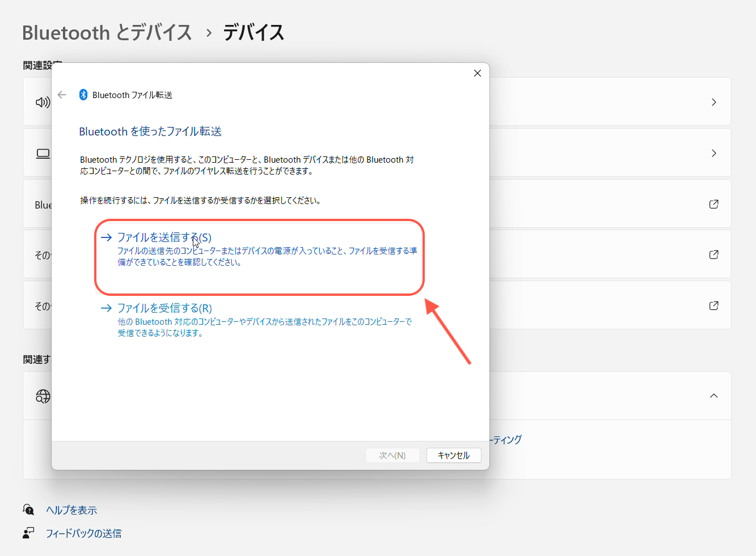
Task: Click the disabled 次へ(N) button
Action: tap(392, 455)
